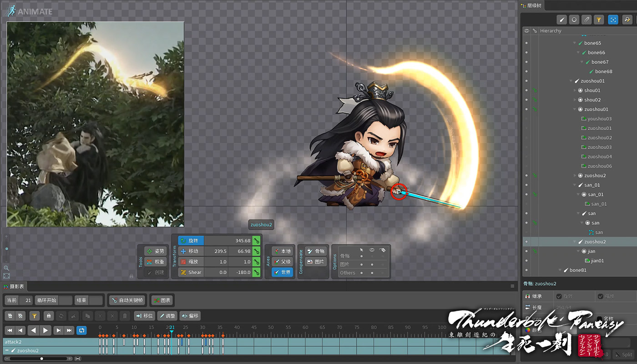Toggle visibility dot for bone65
This screenshot has height=364, width=637.
coord(526,43)
